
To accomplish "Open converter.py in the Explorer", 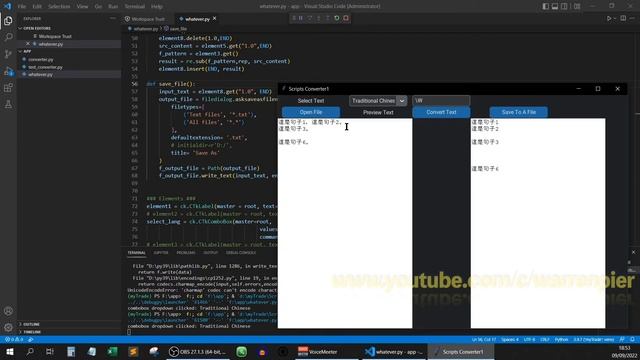I will [41, 59].
